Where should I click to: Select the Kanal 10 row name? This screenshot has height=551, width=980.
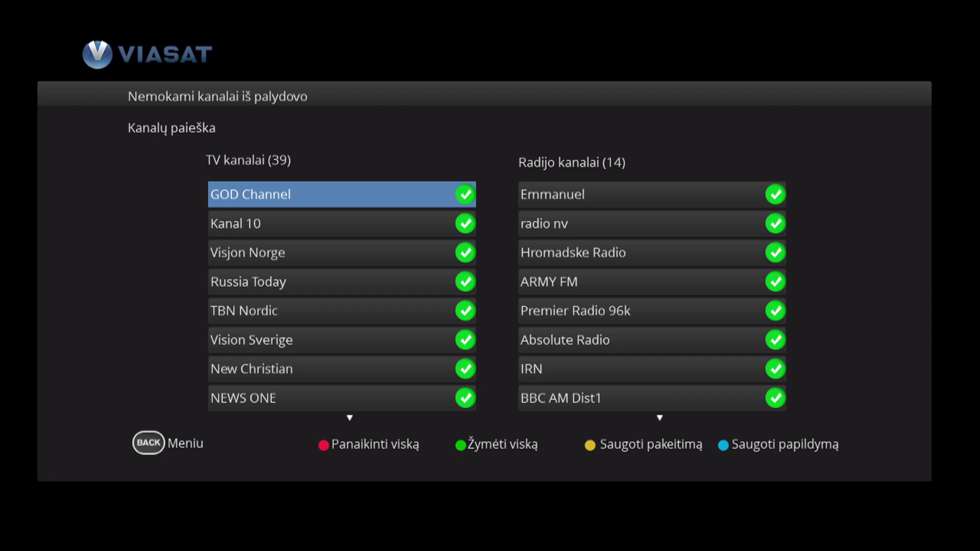[x=236, y=223]
